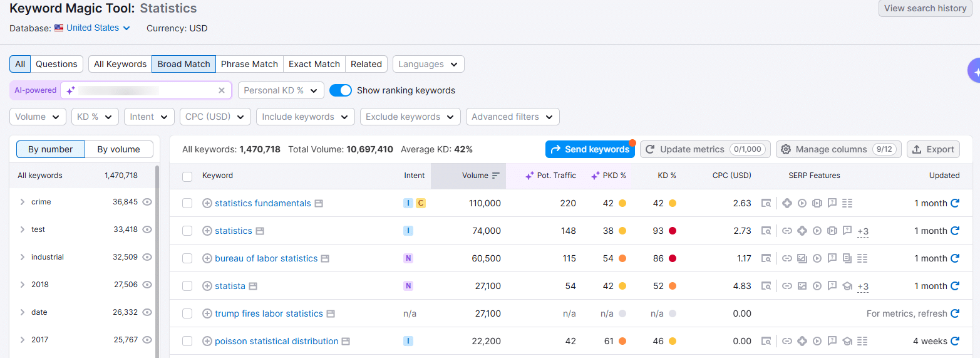Image resolution: width=980 pixels, height=358 pixels.
Task: Switch groups to By volume
Action: [119, 149]
